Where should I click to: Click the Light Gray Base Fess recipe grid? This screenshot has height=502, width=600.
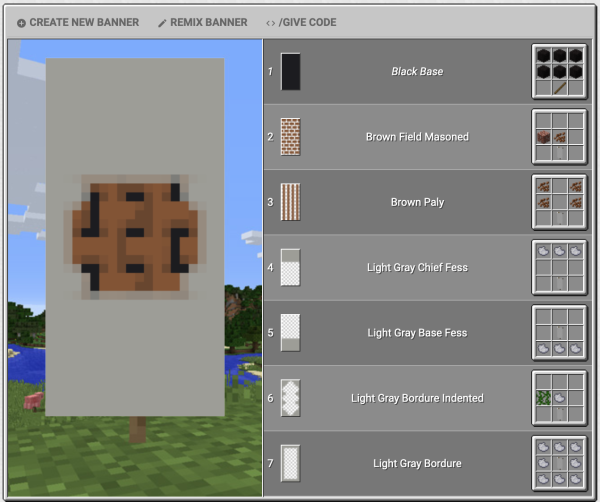(556, 333)
